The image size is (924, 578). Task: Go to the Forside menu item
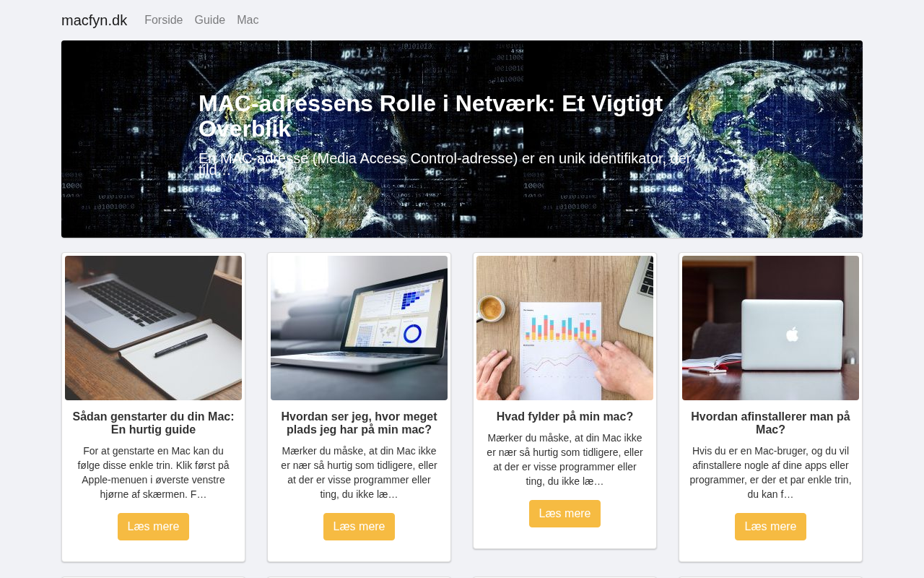(x=164, y=20)
